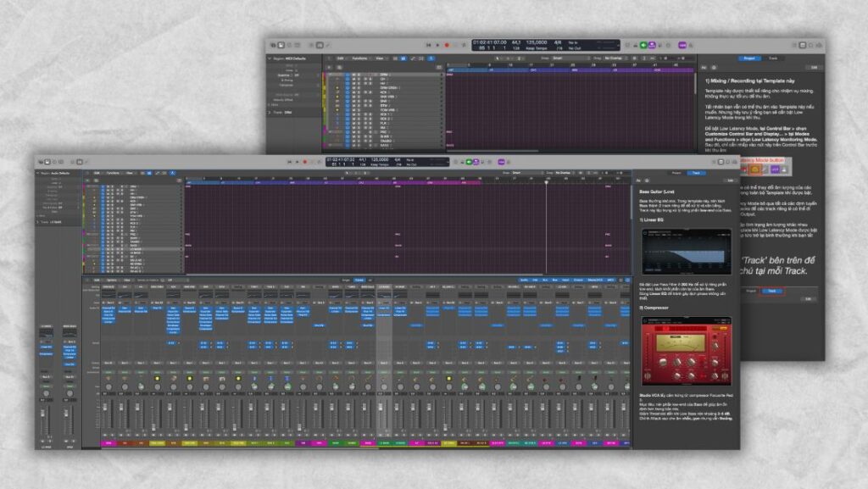Open the Functions menu in back window
This screenshot has width=868, height=489.
click(359, 58)
